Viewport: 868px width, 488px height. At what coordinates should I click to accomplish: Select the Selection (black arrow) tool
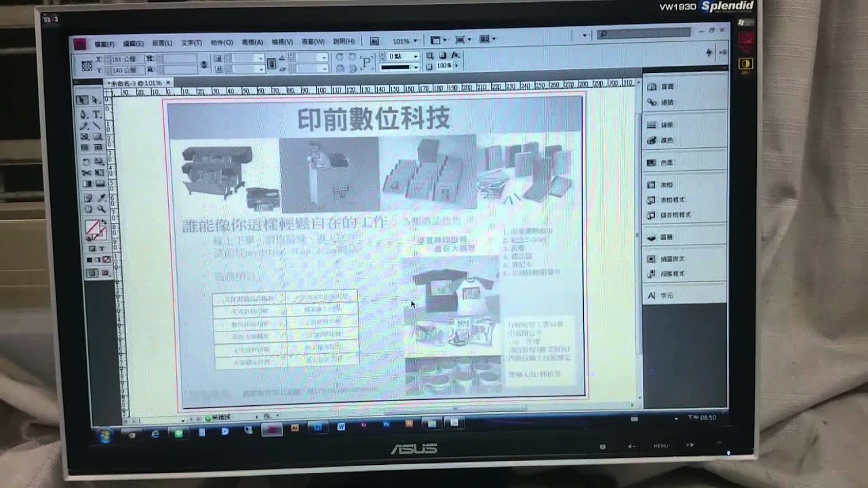81,100
